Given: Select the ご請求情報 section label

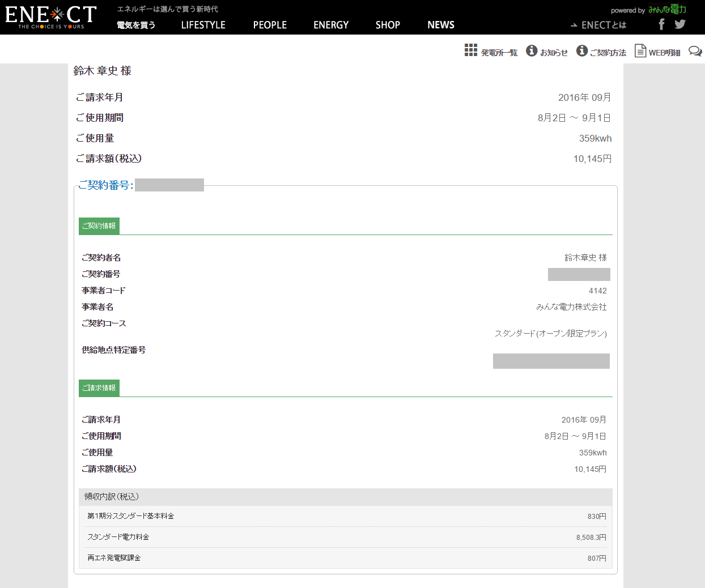Looking at the screenshot, I should tap(99, 388).
